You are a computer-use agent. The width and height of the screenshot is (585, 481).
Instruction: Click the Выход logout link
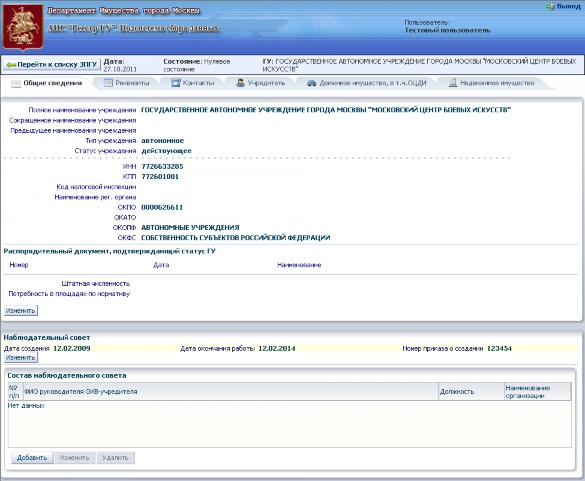[568, 7]
